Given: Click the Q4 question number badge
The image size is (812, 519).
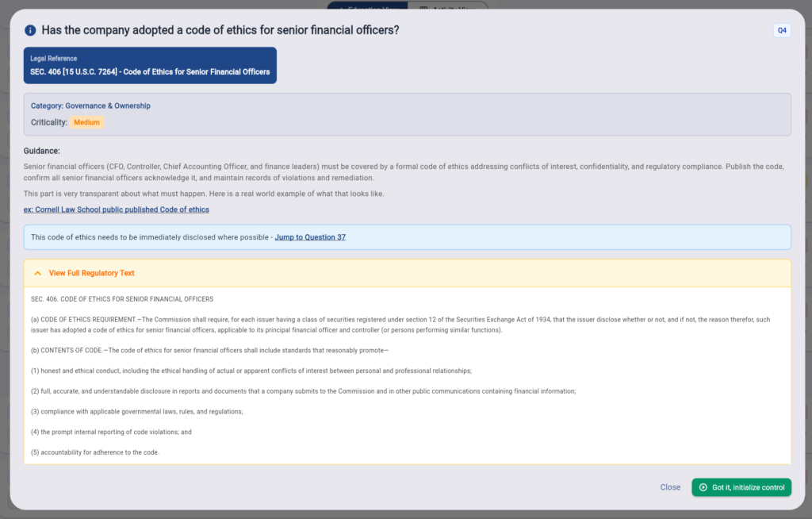Looking at the screenshot, I should tap(782, 31).
